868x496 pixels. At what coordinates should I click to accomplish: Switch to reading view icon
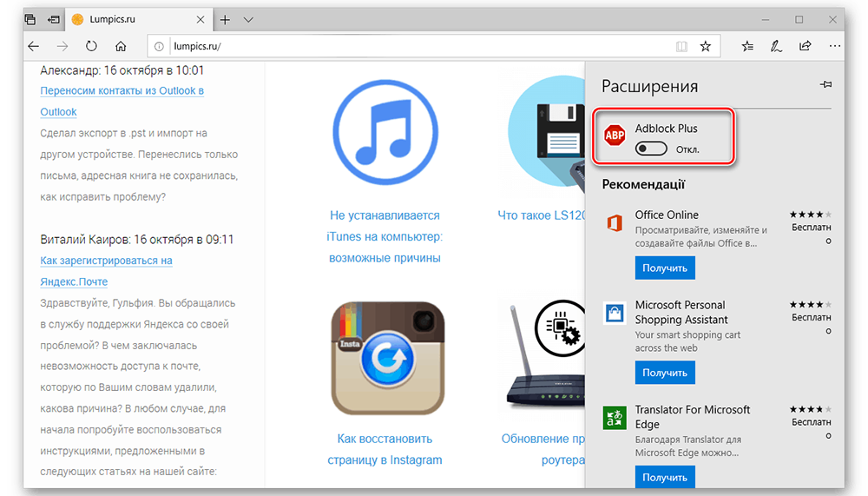pyautogui.click(x=681, y=47)
